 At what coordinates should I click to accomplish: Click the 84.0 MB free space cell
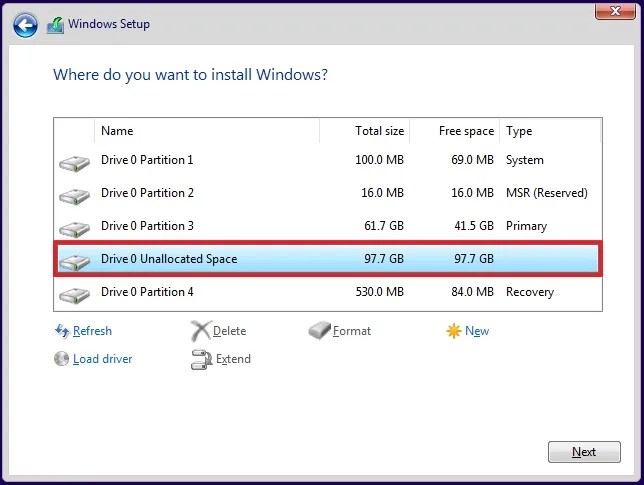pos(472,292)
